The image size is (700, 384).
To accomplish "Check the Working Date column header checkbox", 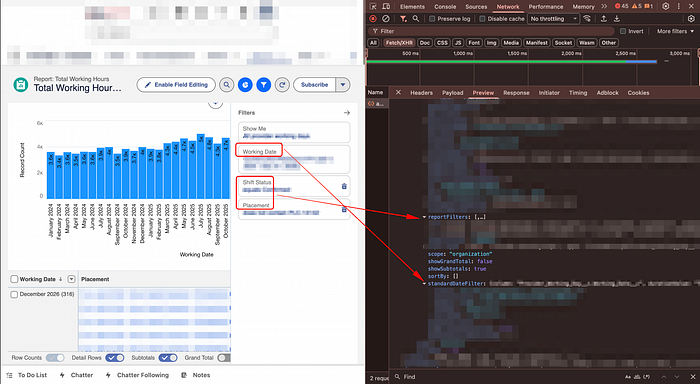I will (14, 279).
